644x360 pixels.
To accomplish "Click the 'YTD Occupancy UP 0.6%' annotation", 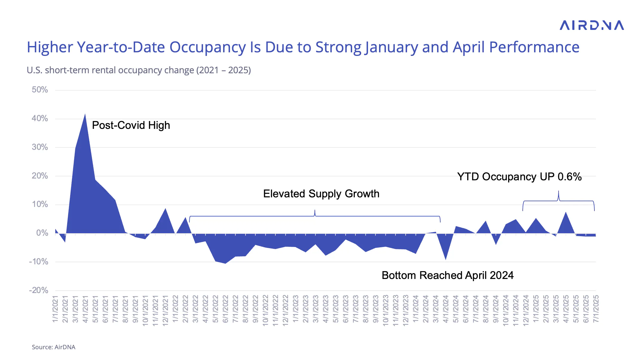I will (519, 177).
